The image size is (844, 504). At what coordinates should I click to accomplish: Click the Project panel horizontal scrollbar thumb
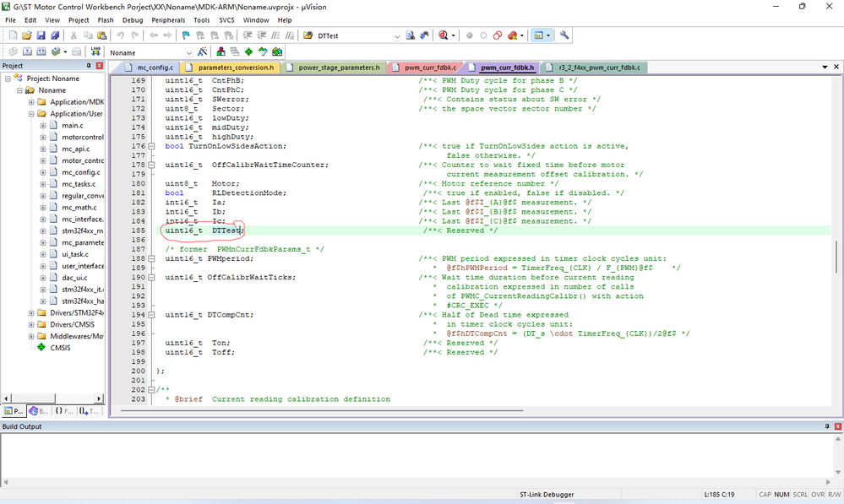point(32,398)
